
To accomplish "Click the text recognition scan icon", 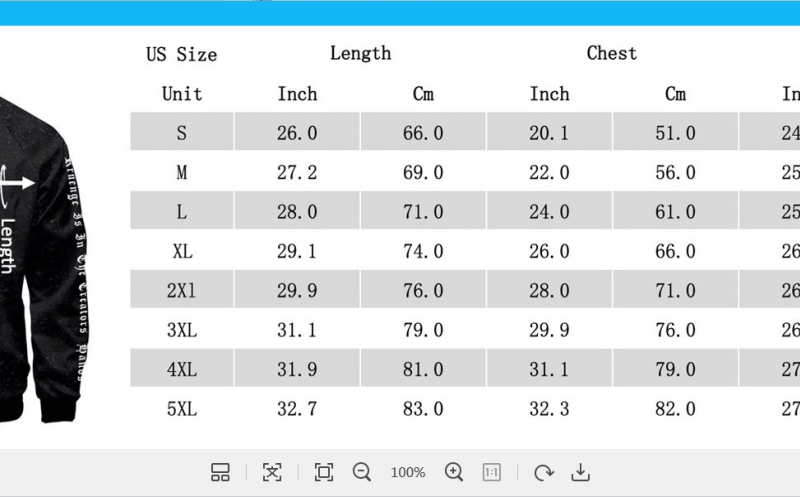I will pyautogui.click(x=272, y=472).
